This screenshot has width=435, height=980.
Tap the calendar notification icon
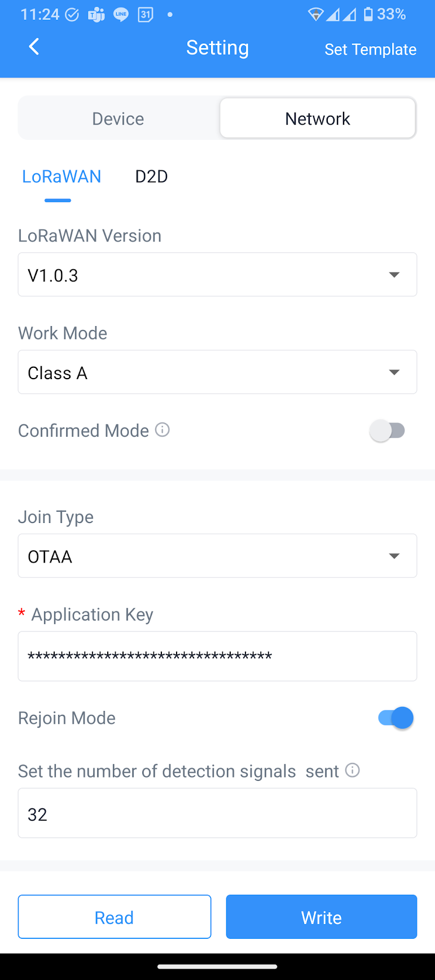tap(146, 15)
